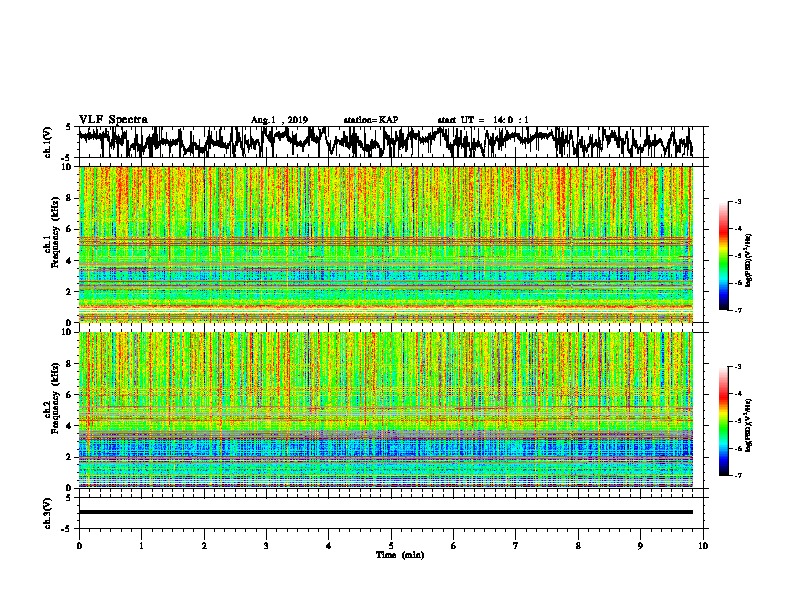Click the "ch.2 Frequency (kHz)" axis label
Screen dimensions: 792x612
click(51, 398)
